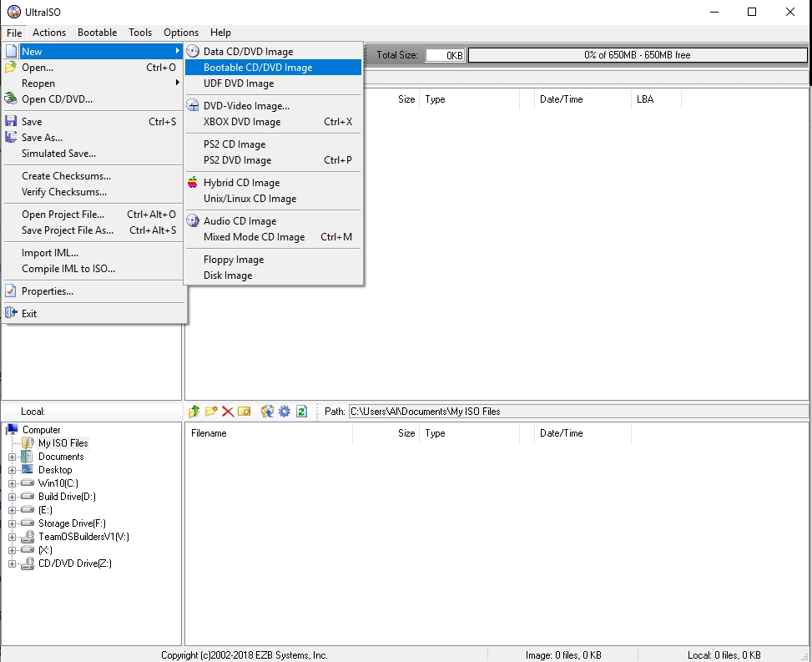This screenshot has width=812, height=662.
Task: Click the DVD-Video Image icon
Action: point(193,105)
